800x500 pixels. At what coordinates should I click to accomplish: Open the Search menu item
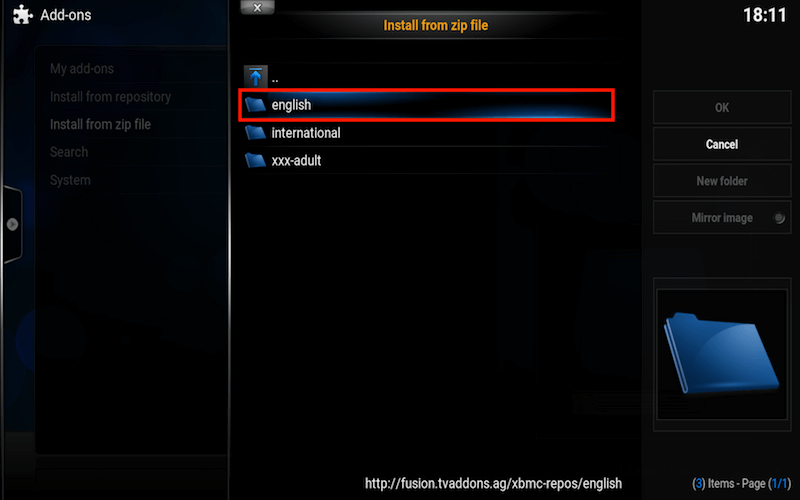[69, 152]
